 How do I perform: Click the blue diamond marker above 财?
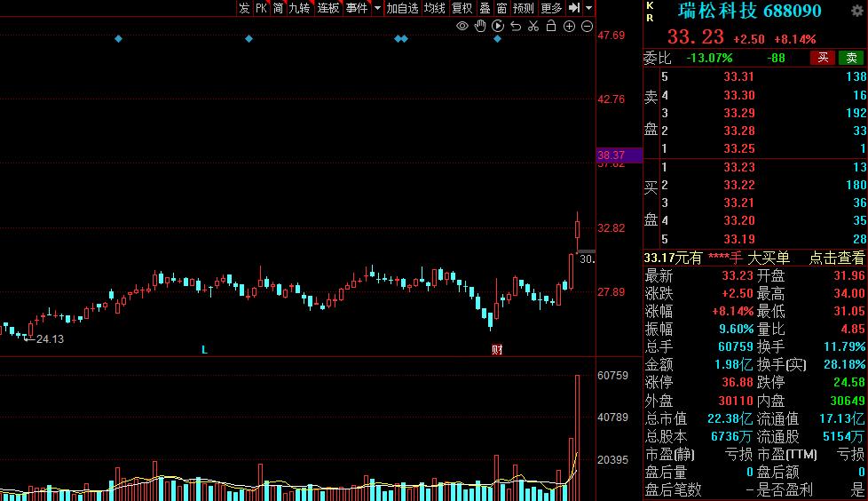(x=497, y=39)
